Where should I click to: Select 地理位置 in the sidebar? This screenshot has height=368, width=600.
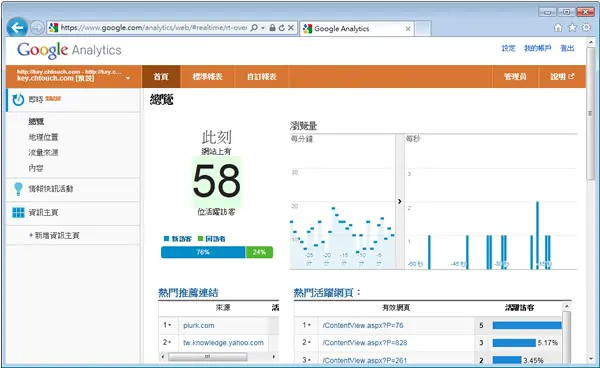coord(43,137)
